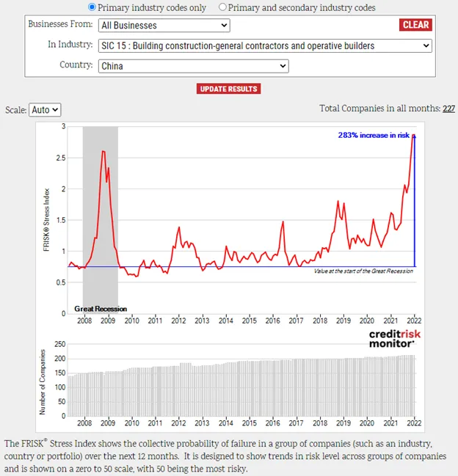
Task: Click the 2012 label on stress index axis
Action: (178, 321)
